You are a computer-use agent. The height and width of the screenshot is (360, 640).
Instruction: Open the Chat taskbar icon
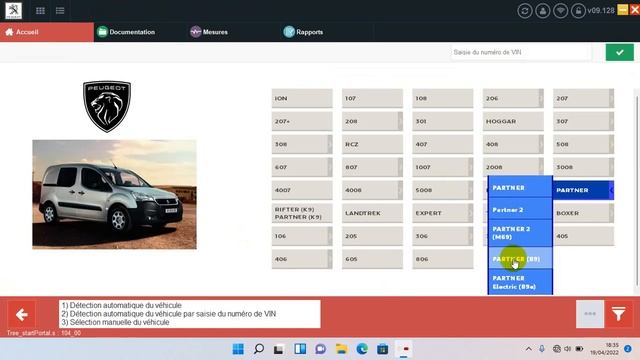point(320,349)
